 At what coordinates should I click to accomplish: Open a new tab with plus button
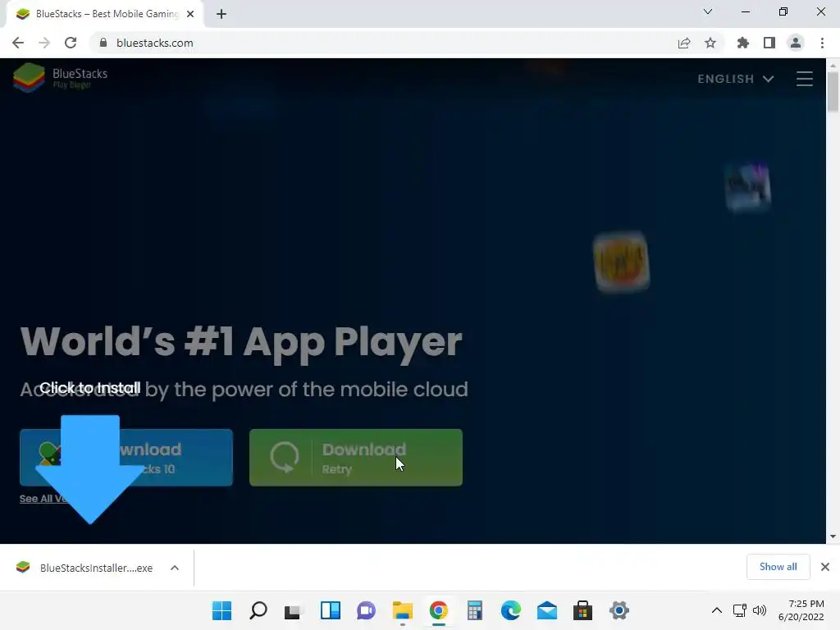point(221,14)
